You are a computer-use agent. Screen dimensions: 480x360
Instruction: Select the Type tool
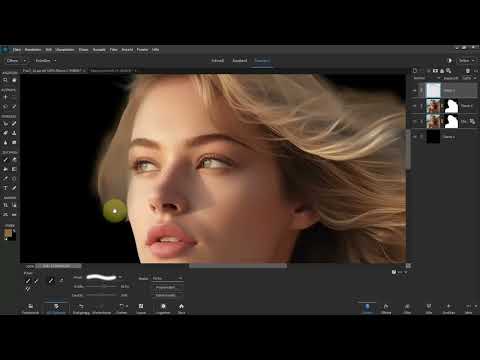5,188
